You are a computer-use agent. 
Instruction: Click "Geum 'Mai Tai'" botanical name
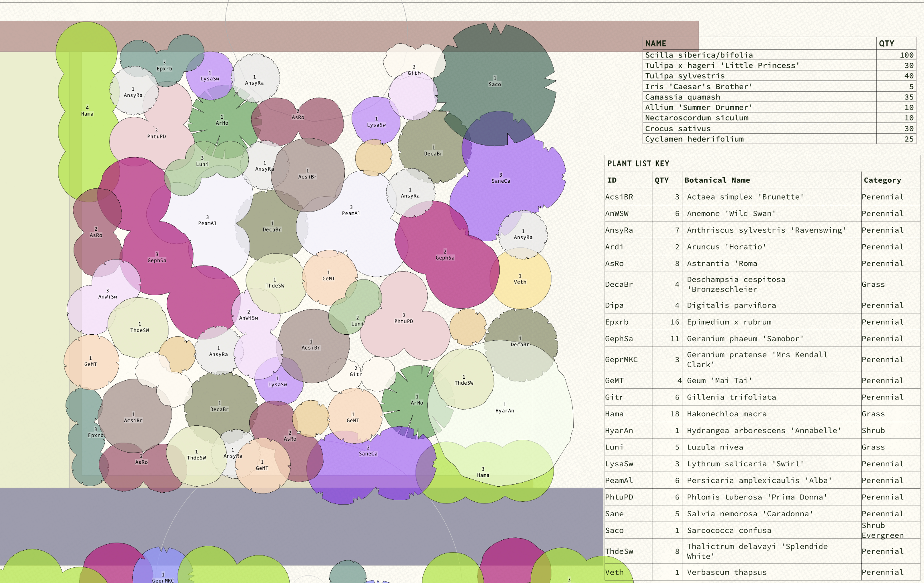[719, 381]
